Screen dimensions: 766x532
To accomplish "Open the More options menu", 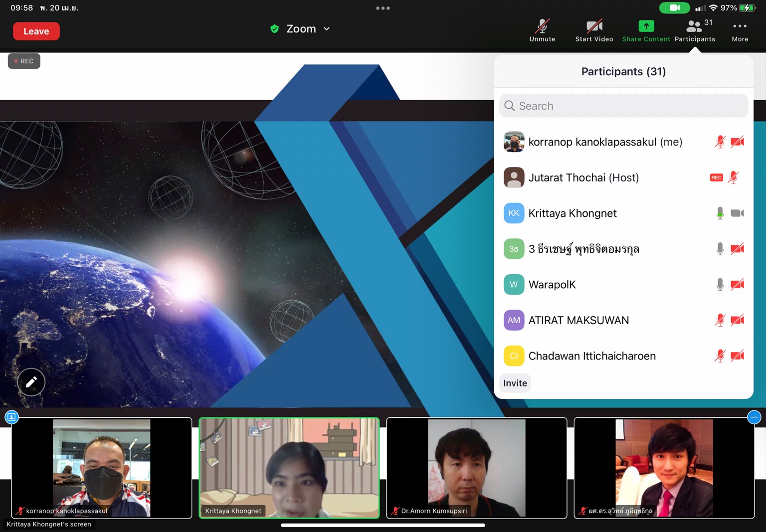I will coord(740,30).
